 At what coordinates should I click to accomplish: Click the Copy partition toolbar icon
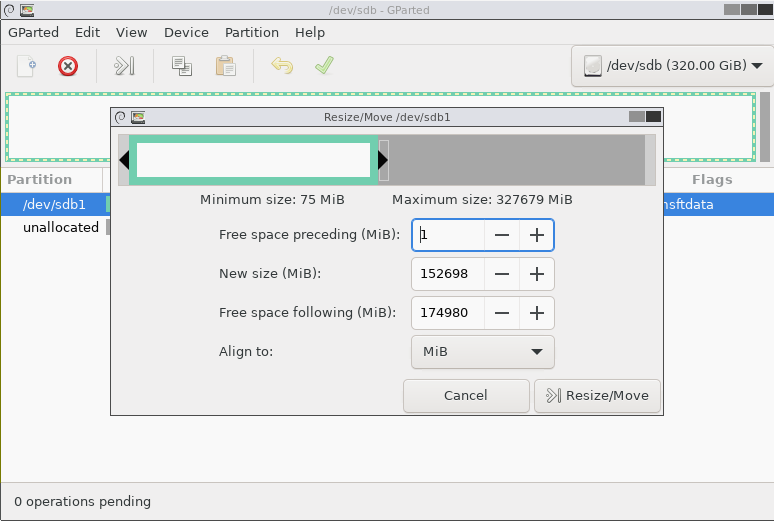coord(182,66)
